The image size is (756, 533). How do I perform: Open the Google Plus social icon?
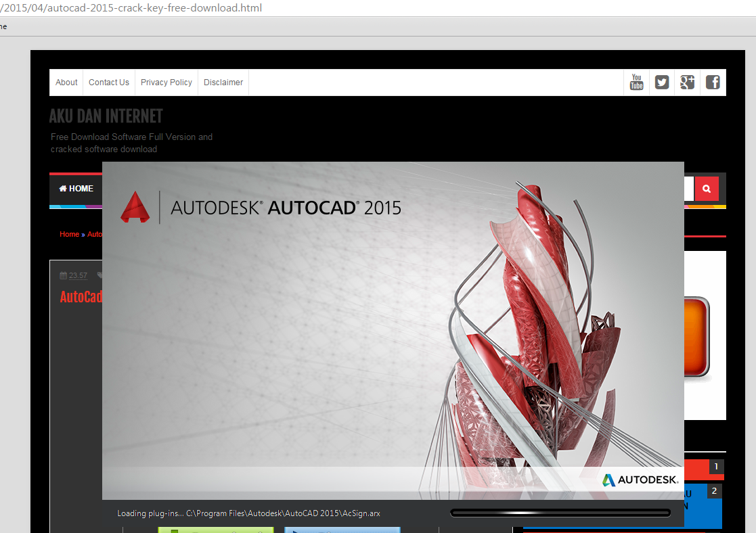pyautogui.click(x=687, y=83)
